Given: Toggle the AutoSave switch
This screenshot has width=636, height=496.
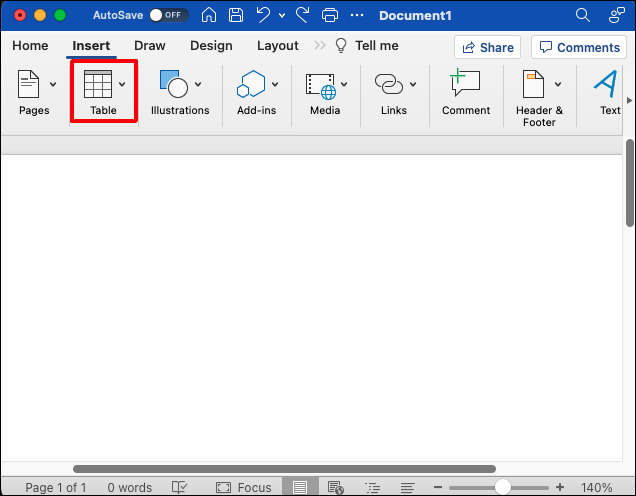Looking at the screenshot, I should point(168,15).
